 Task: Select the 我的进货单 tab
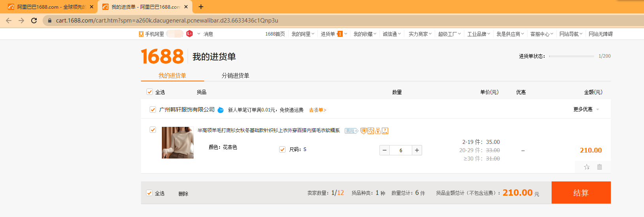[172, 75]
